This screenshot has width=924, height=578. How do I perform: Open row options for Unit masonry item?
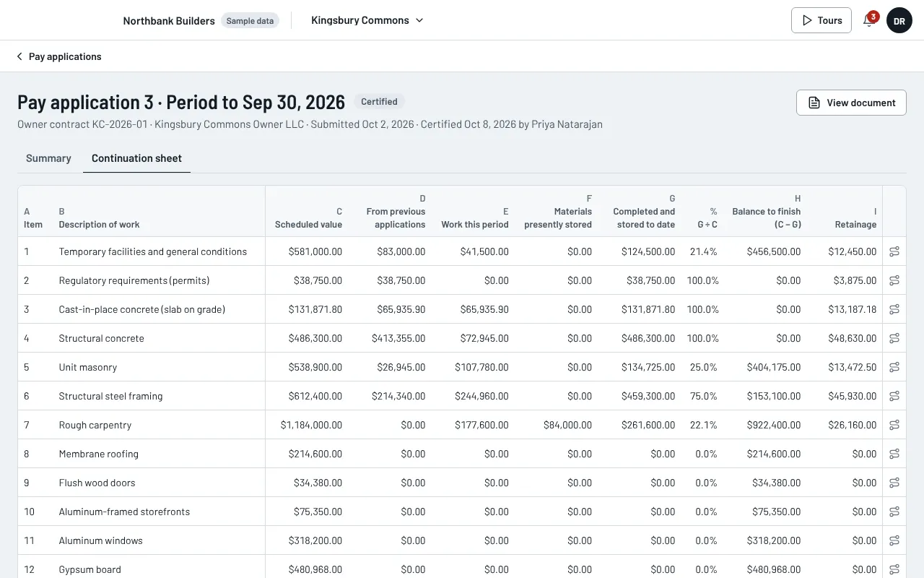[x=894, y=367]
